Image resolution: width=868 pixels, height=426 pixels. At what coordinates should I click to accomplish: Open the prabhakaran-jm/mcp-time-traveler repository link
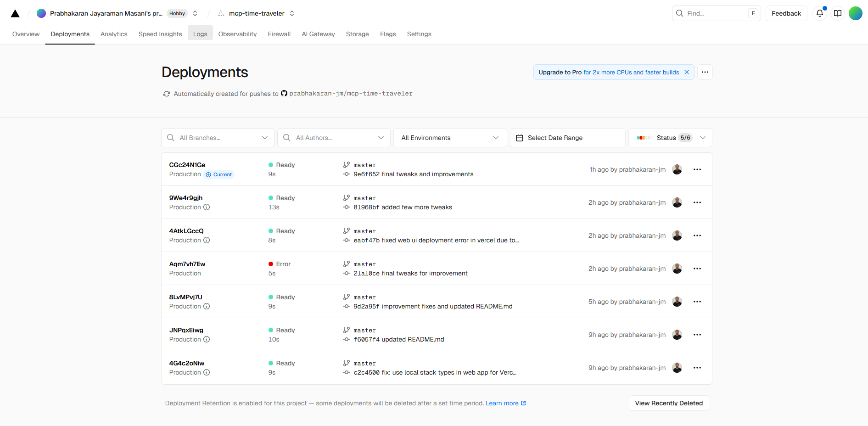[x=351, y=93]
